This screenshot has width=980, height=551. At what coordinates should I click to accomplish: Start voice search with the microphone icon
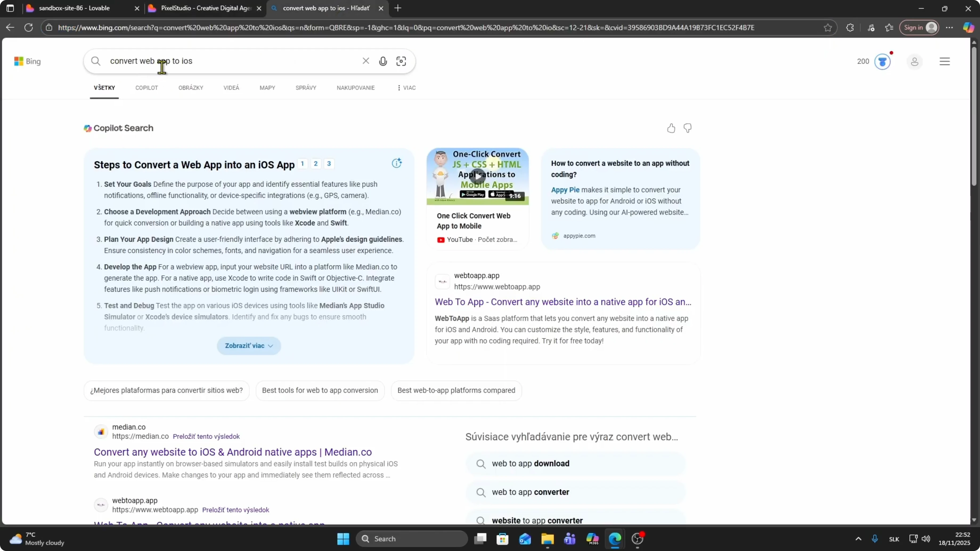383,61
